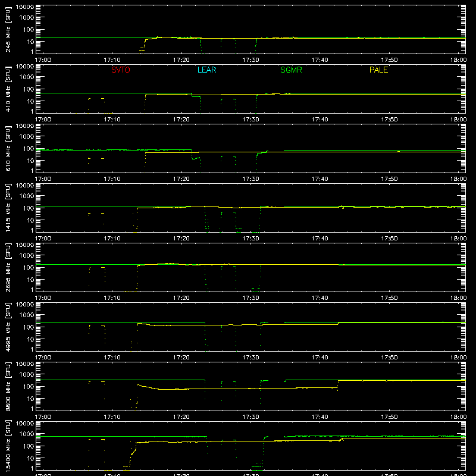Click the 100 y-tick of the 4995 MHz plot

tap(29, 327)
